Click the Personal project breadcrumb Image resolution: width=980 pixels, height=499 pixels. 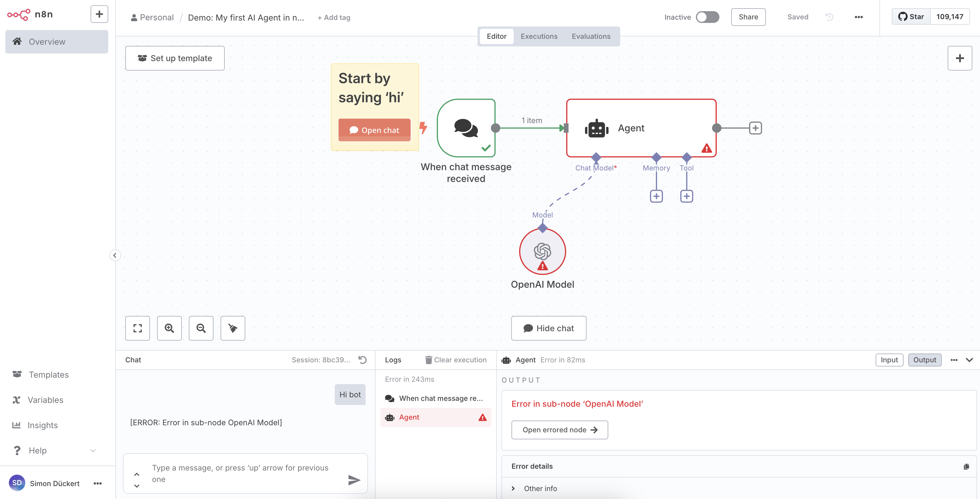coord(152,17)
